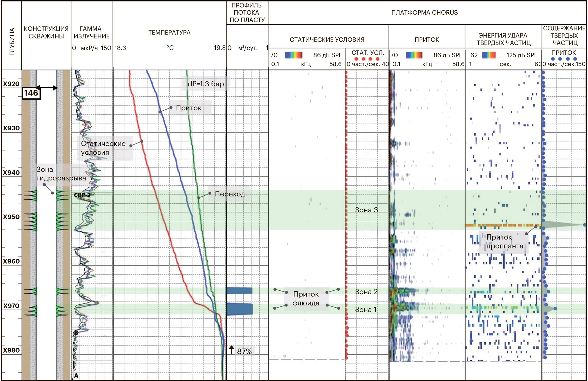Click the ПЛАТФОРМА CHORUS header

pyautogui.click(x=424, y=13)
